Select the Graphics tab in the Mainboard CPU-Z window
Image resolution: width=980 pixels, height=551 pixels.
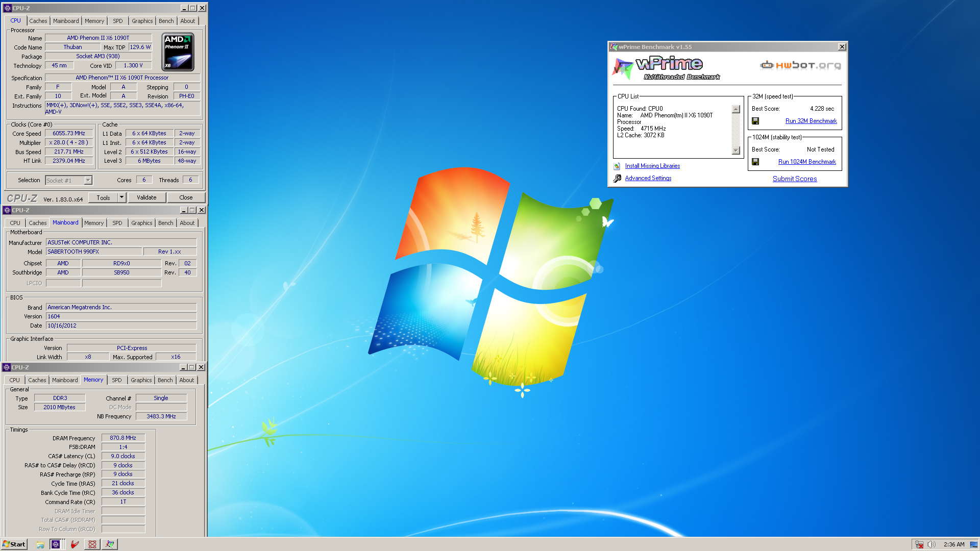pyautogui.click(x=141, y=223)
